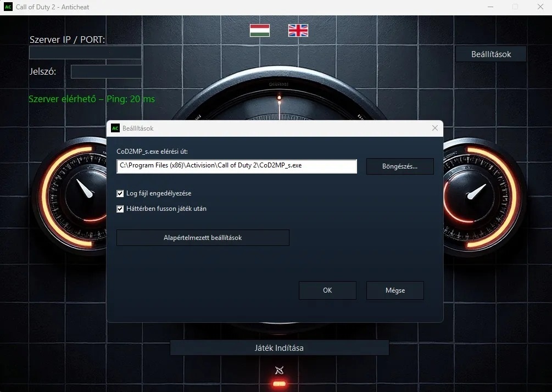Image resolution: width=552 pixels, height=392 pixels.
Task: Focus the Jelszó password field
Action: point(107,72)
